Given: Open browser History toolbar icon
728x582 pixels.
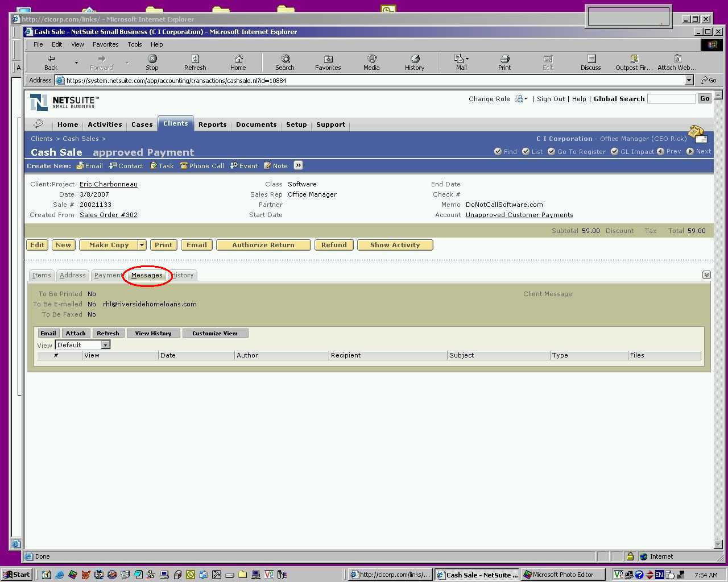Looking at the screenshot, I should [x=415, y=59].
